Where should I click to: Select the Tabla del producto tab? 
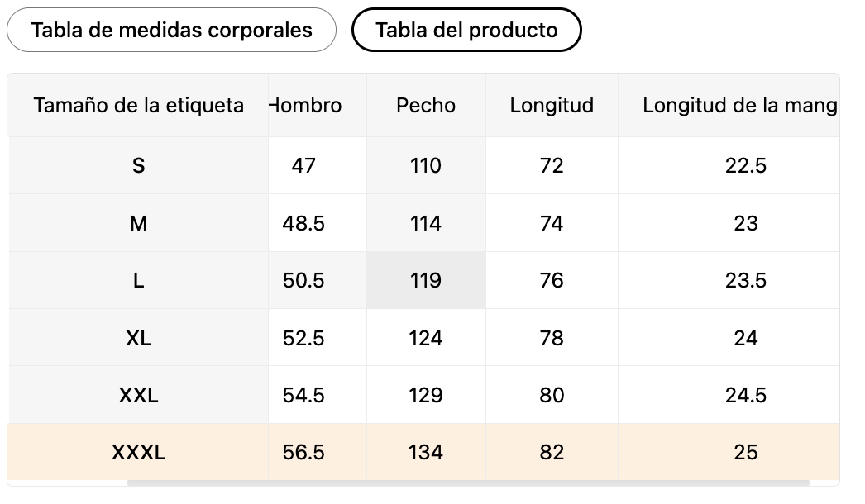coord(466,31)
